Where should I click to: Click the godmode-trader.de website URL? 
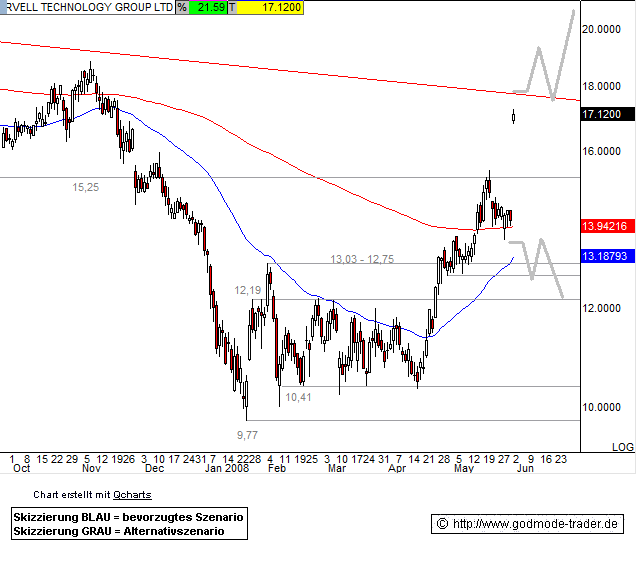536,523
